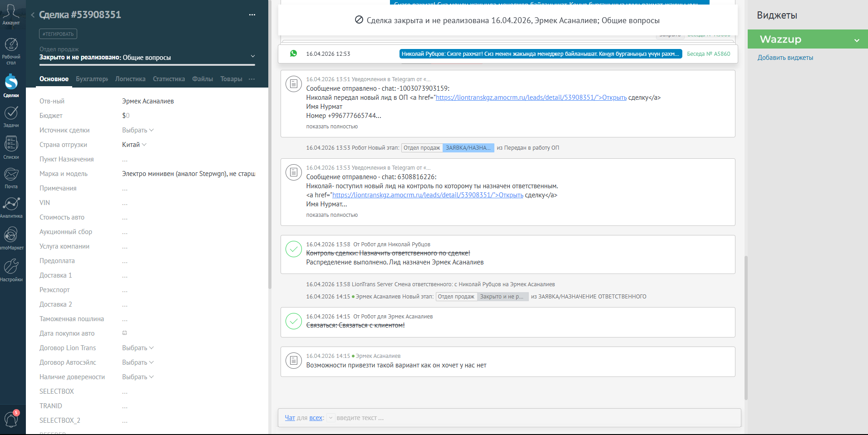Image resolution: width=868 pixels, height=435 pixels.
Task: Click completed checkmark on Контроль сделки task
Action: (294, 249)
